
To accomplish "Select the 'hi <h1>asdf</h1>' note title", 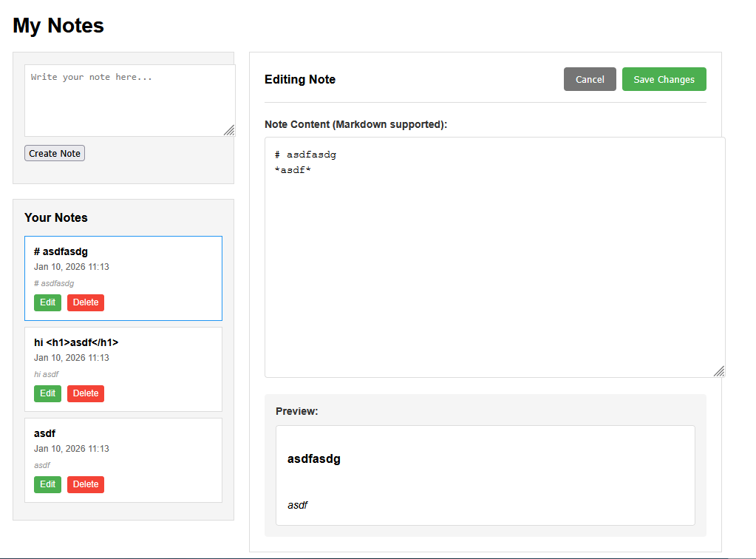I will (76, 342).
